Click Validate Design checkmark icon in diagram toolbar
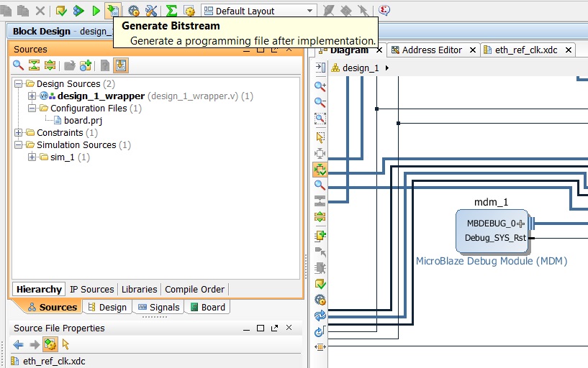588x368 pixels. coord(320,284)
